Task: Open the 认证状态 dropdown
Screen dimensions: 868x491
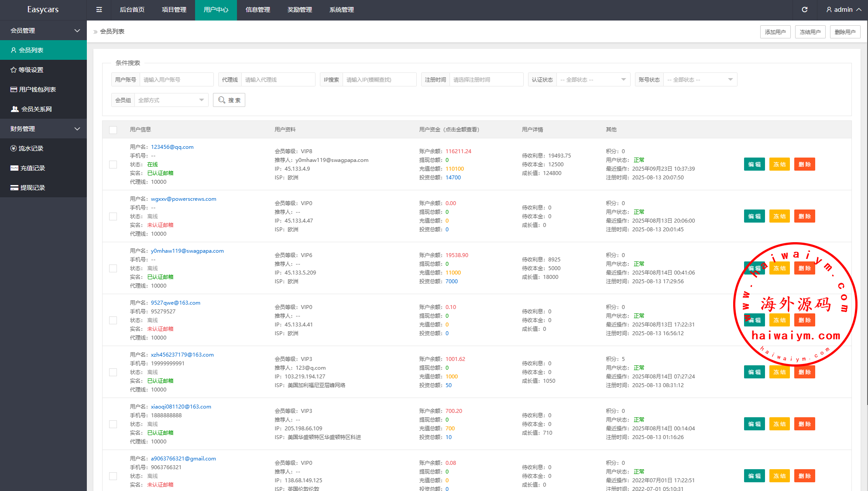Action: [593, 79]
